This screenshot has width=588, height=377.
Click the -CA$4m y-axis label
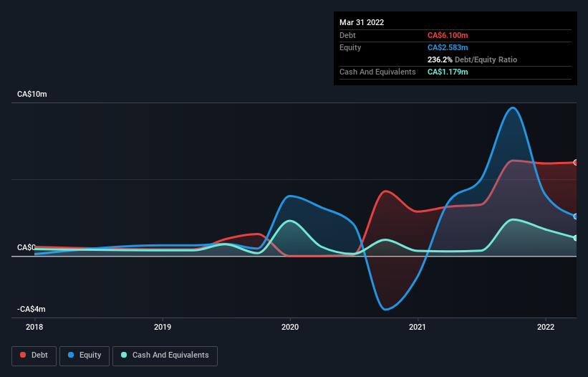point(31,309)
